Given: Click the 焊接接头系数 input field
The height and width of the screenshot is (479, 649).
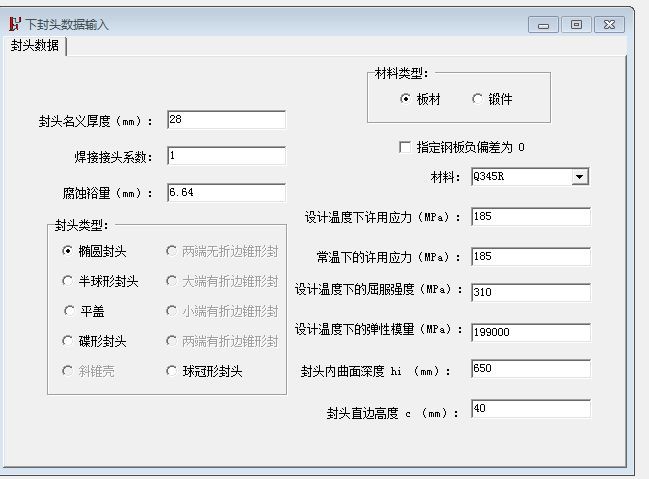Looking at the screenshot, I should [226, 156].
